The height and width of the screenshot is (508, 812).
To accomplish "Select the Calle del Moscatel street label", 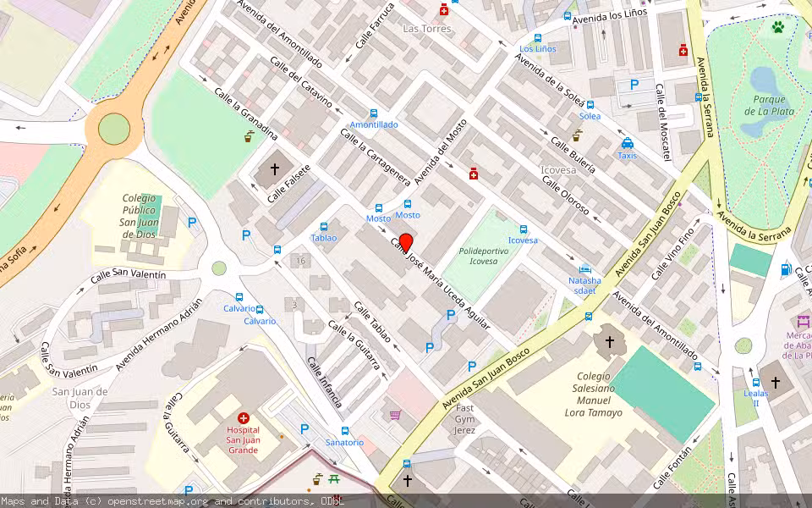I will (x=663, y=122).
